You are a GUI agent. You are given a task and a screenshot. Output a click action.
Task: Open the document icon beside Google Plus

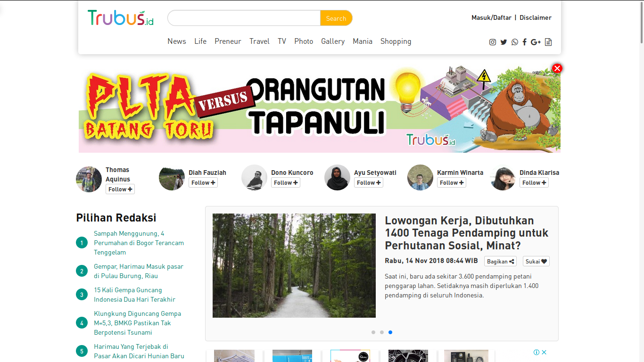[548, 42]
